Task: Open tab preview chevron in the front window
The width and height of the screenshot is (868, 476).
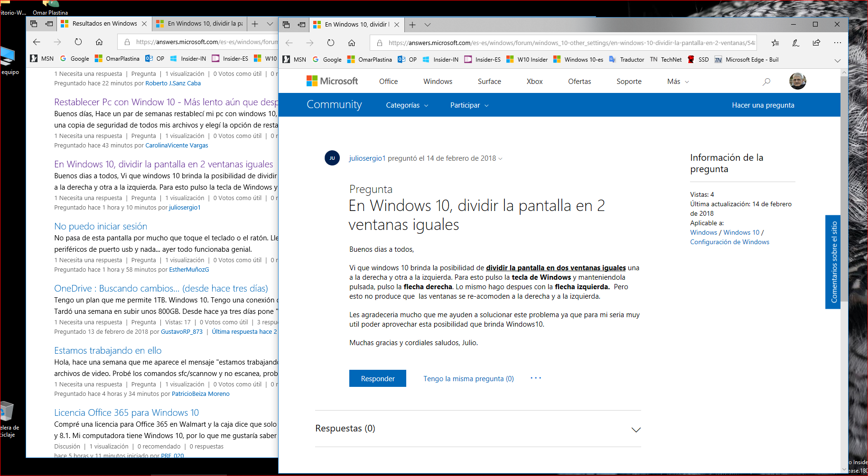Action: (428, 25)
